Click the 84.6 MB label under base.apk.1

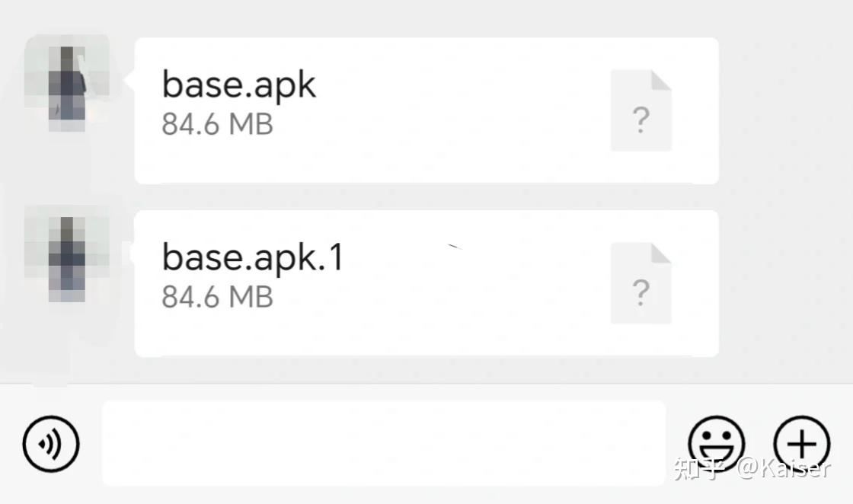[218, 297]
